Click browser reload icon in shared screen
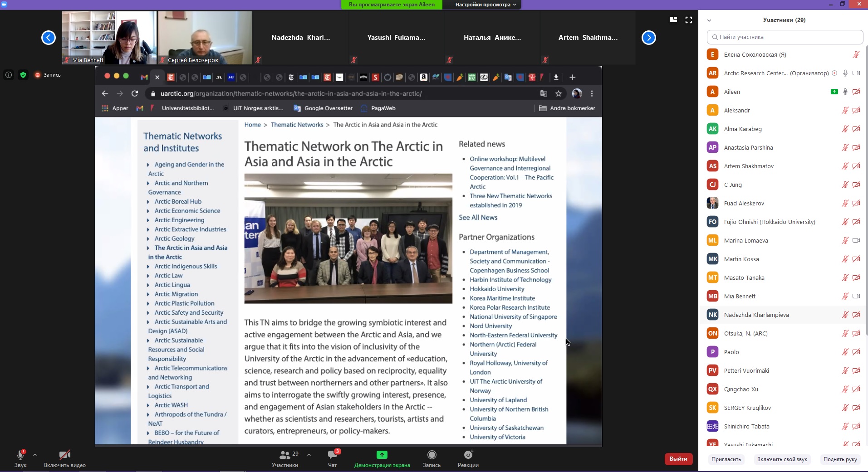 point(135,93)
